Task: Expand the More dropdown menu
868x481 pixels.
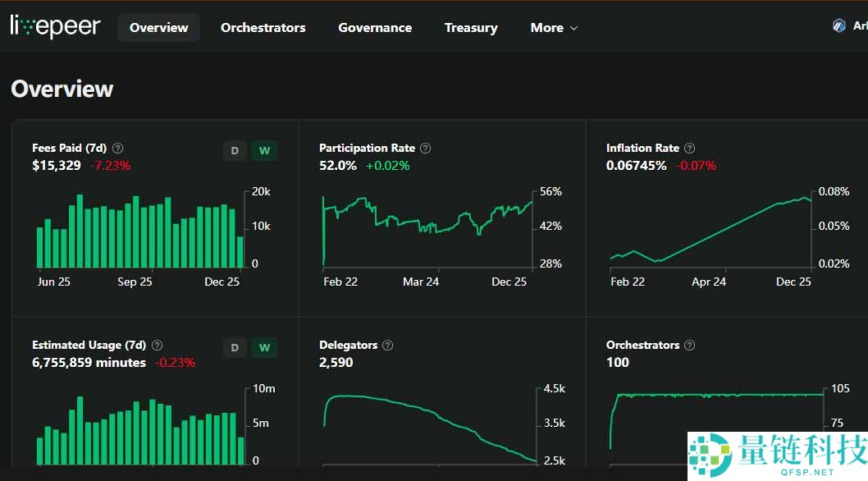Action: (x=554, y=28)
